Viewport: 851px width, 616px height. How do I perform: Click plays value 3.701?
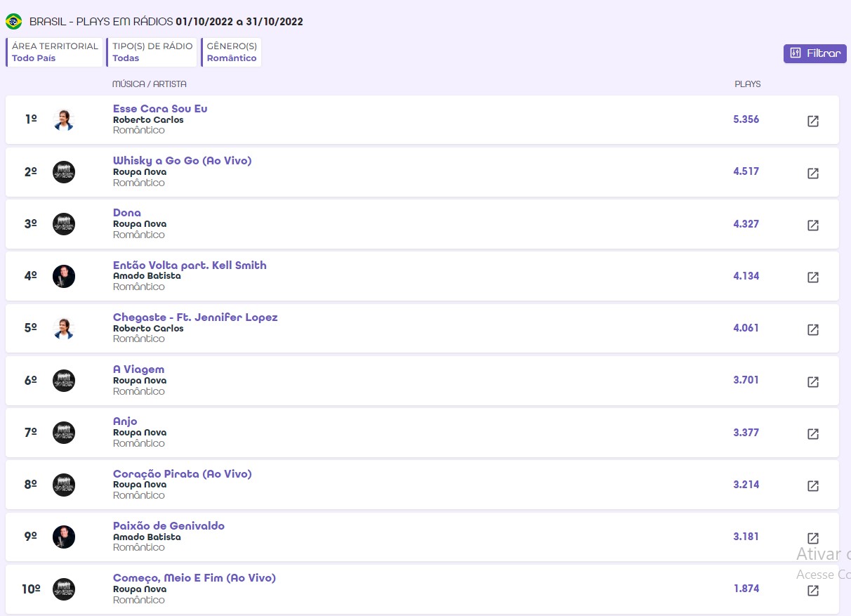click(746, 380)
